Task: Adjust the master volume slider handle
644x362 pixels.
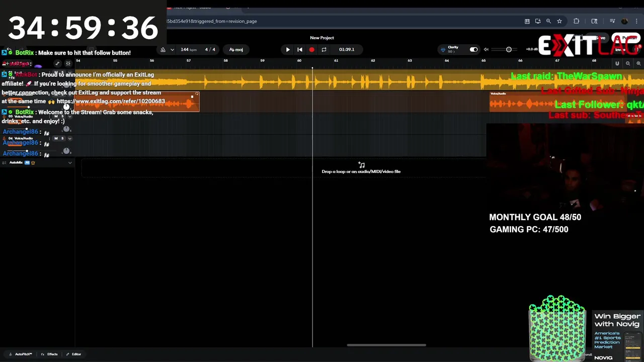Action: (x=509, y=50)
